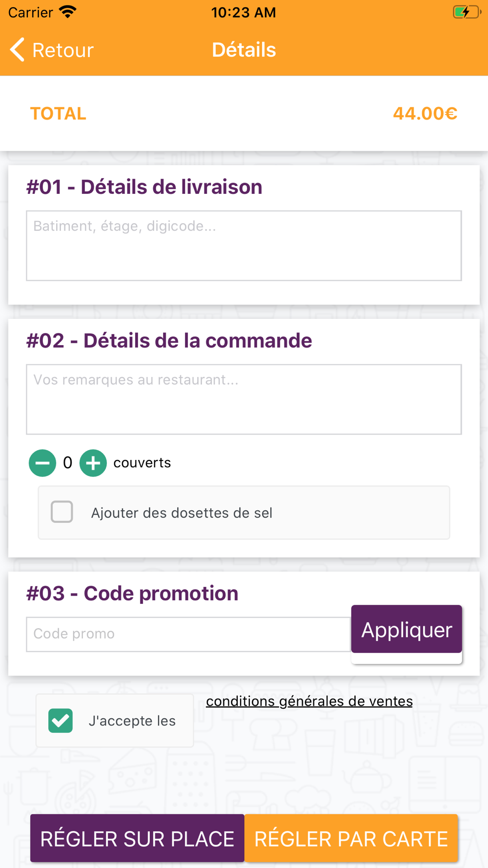Tap the #03 - Code promotion heading
The height and width of the screenshot is (868, 488).
(132, 593)
